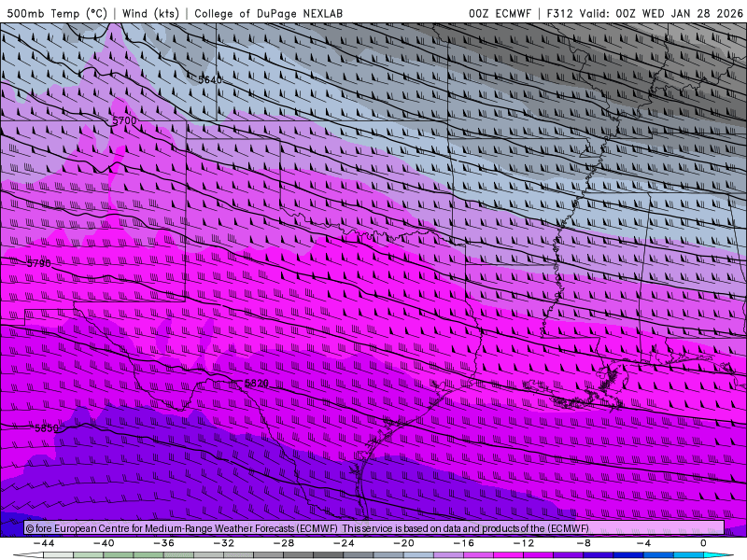Click the -12 colorbar scale value
The image size is (747, 560).
point(524,543)
